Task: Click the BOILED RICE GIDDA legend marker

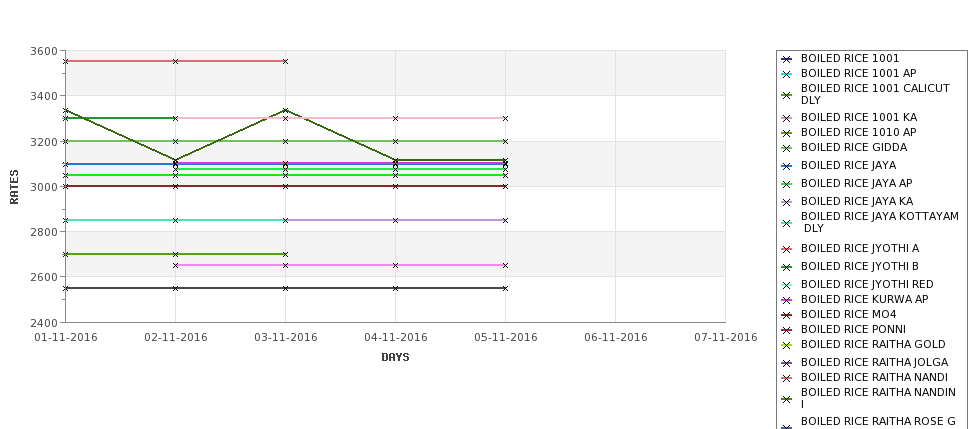Action: point(787,149)
